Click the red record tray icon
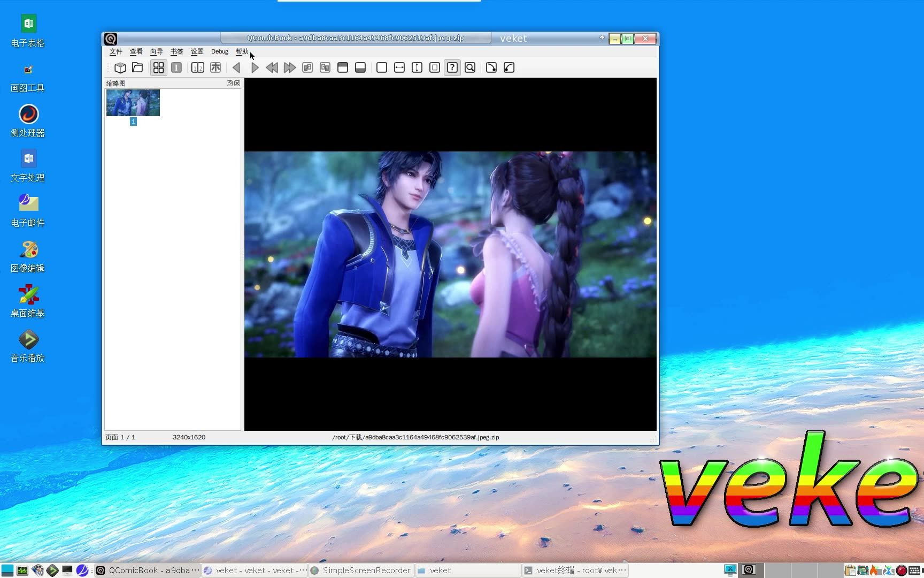 [902, 571]
